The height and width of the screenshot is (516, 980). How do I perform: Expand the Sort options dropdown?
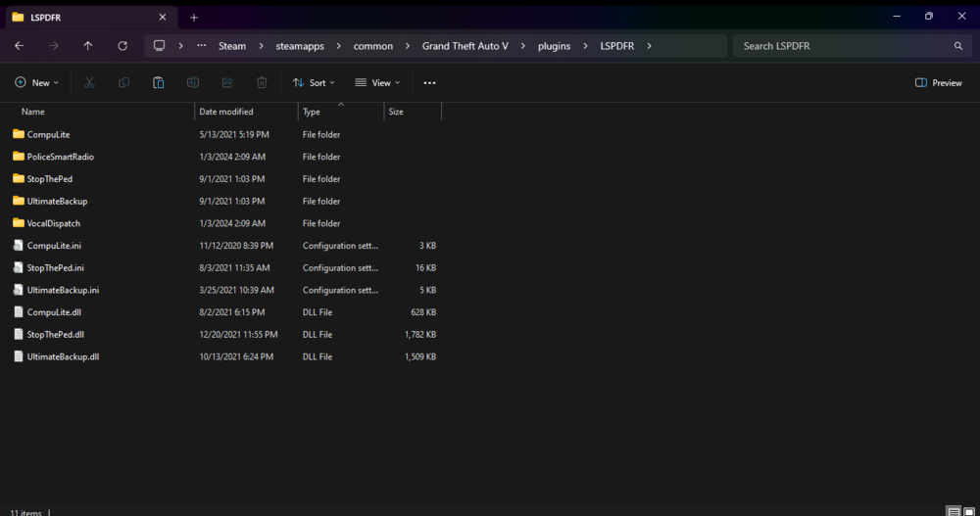click(x=314, y=83)
